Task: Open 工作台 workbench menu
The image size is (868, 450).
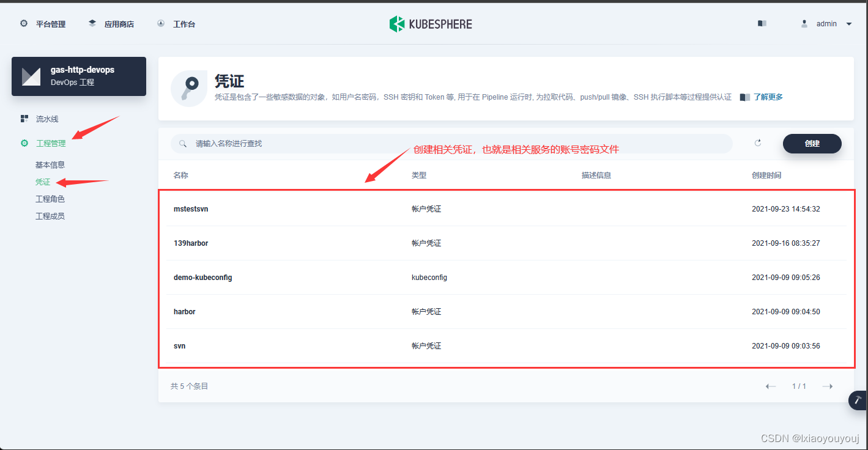Action: [184, 24]
